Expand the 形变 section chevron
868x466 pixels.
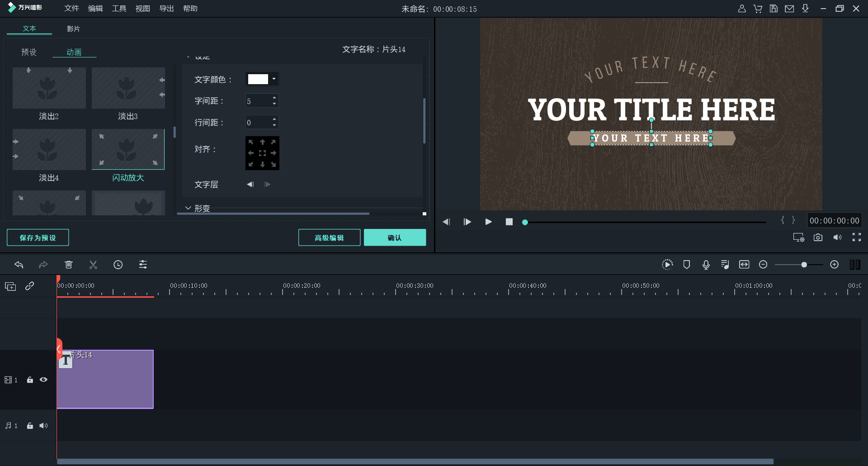click(188, 208)
